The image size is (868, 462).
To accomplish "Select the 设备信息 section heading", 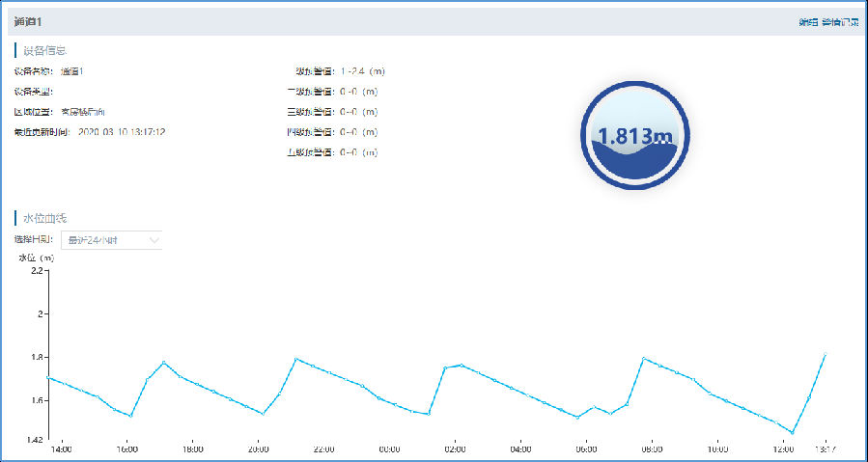I will (44, 51).
